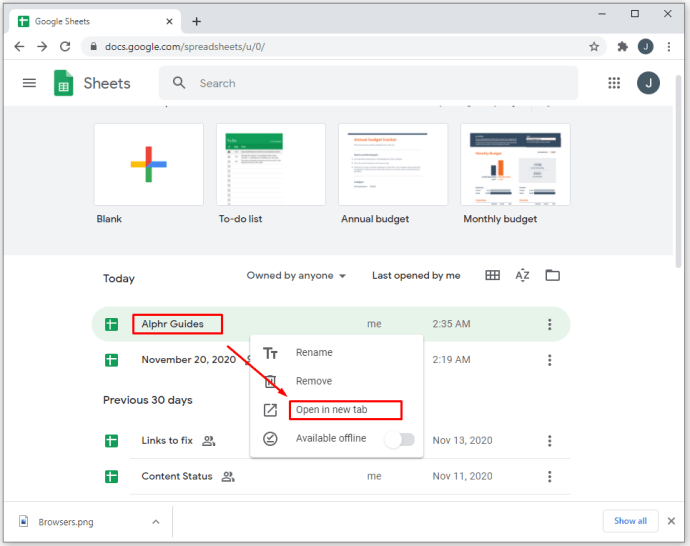Open the To-do list template

271,165
